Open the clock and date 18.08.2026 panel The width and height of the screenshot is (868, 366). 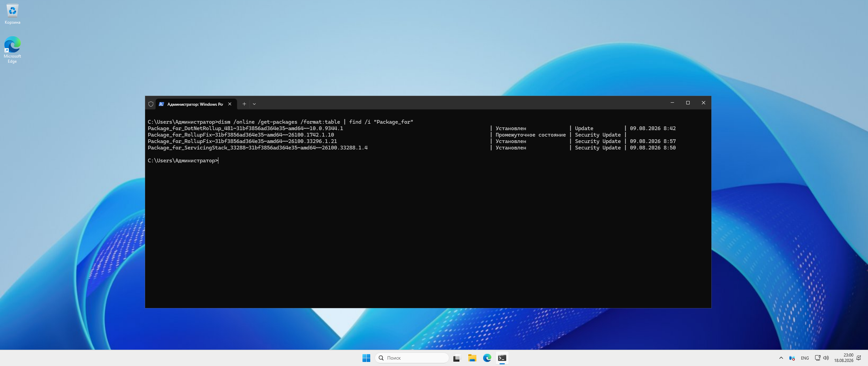coord(844,358)
